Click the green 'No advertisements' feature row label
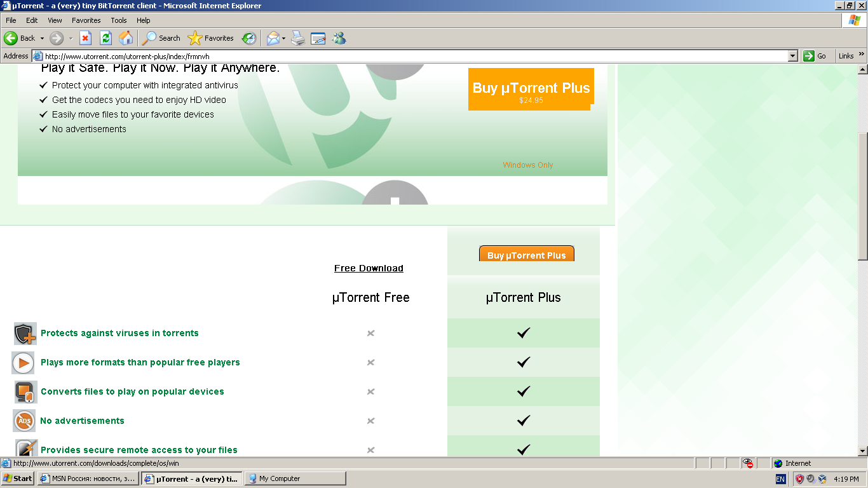The image size is (868, 488). pos(82,421)
